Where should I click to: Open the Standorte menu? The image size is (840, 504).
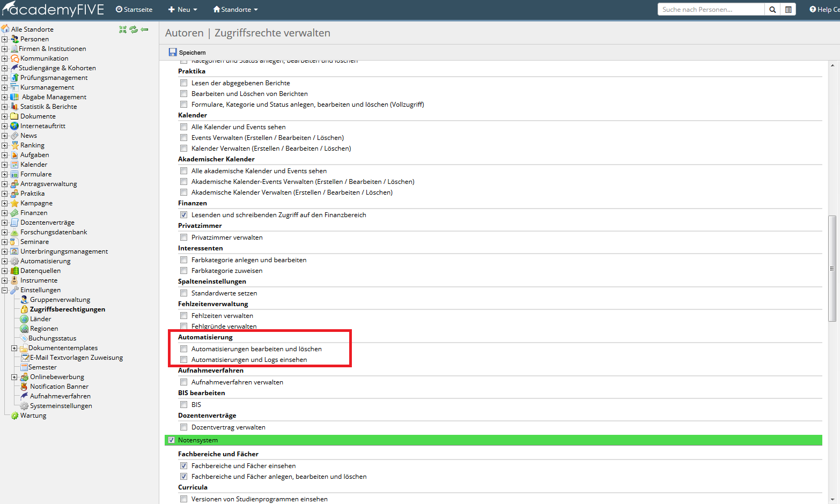[235, 10]
